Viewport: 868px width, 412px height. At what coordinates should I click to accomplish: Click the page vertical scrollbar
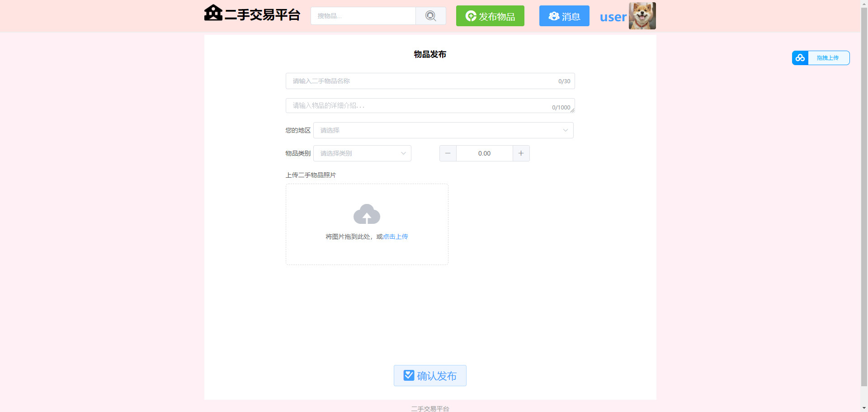point(864,197)
